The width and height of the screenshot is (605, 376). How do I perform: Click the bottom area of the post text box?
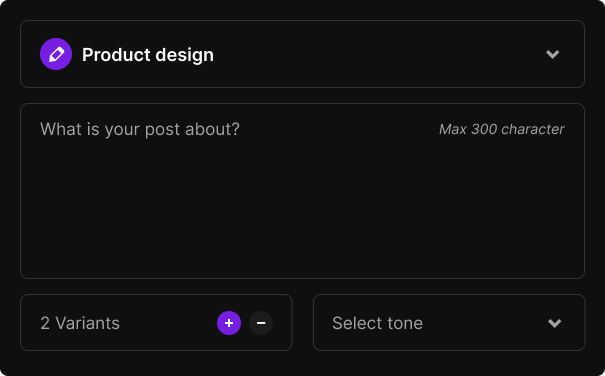[302, 259]
